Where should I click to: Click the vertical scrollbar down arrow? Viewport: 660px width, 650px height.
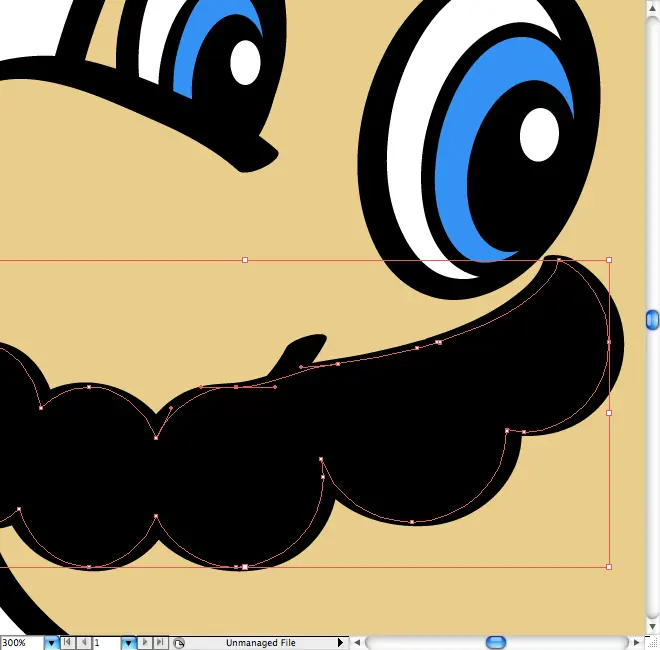tap(652, 627)
